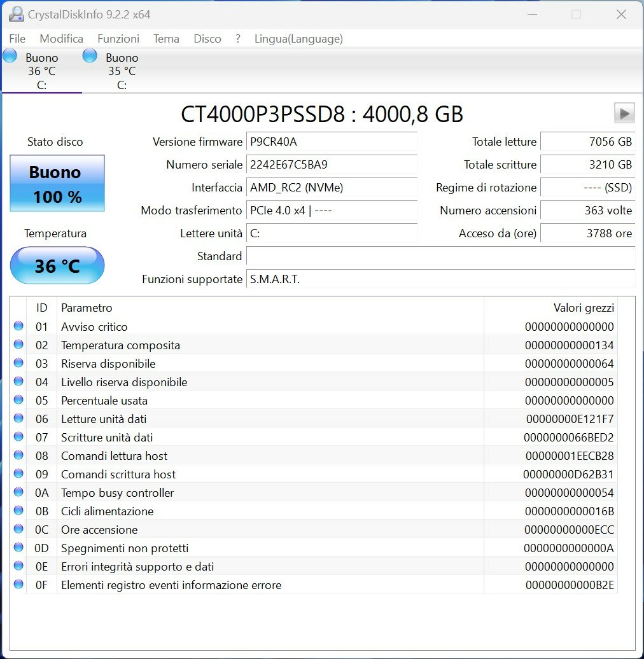This screenshot has height=659, width=644.
Task: Select the ID cell 0E
Action: point(41,567)
